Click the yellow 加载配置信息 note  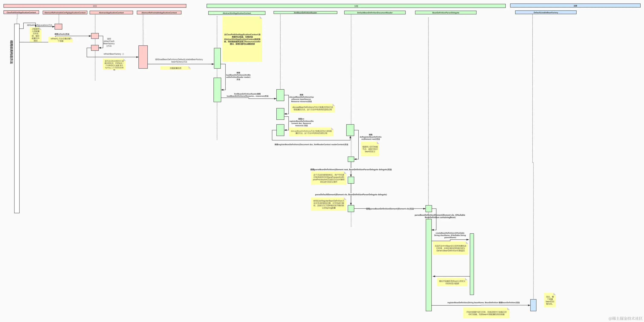pyautogui.click(x=175, y=68)
